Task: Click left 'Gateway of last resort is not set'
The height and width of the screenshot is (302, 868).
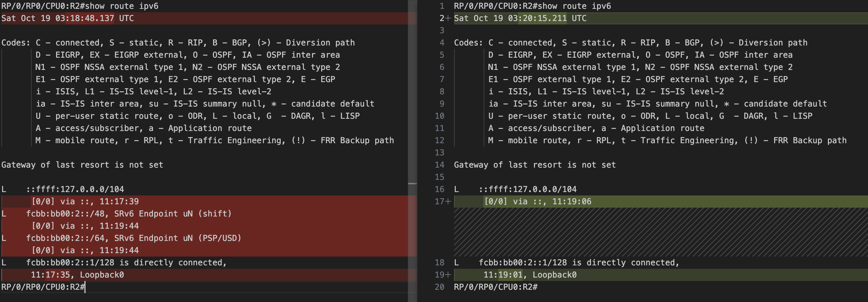Action: [x=82, y=165]
